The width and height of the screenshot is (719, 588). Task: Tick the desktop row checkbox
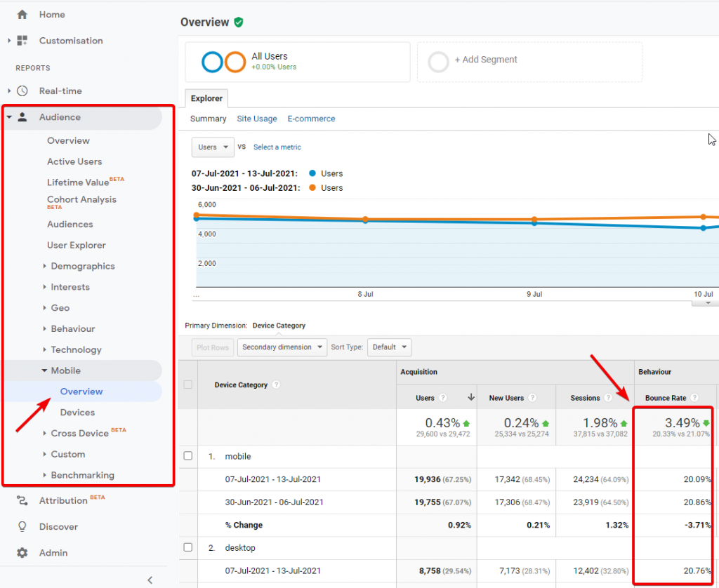[x=187, y=547]
